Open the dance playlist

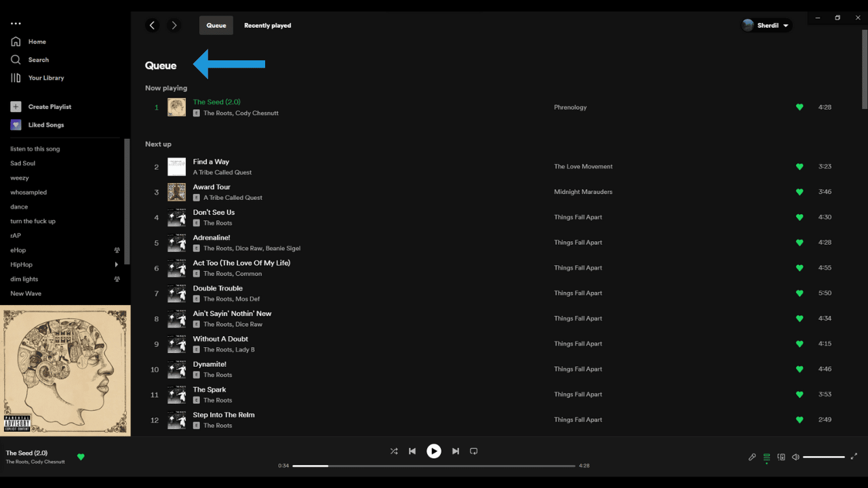tap(19, 207)
